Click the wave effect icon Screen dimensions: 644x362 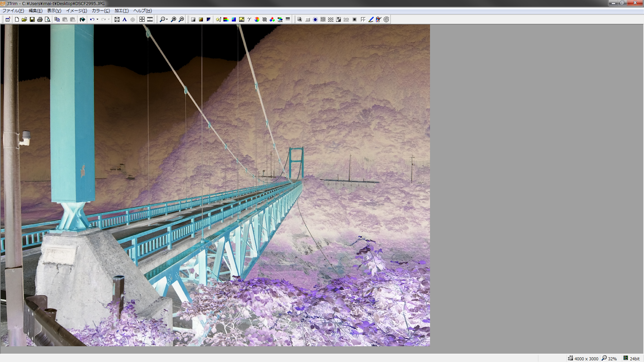click(331, 19)
